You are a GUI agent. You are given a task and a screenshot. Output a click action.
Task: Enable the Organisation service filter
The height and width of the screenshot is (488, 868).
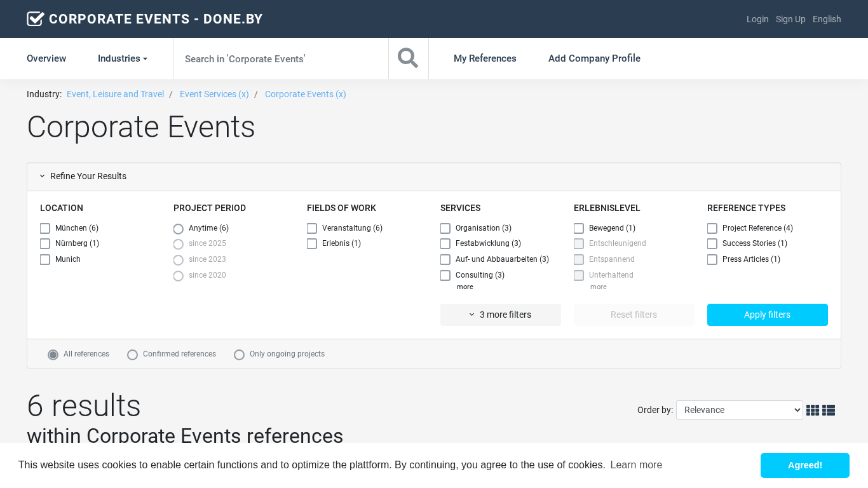pos(445,229)
